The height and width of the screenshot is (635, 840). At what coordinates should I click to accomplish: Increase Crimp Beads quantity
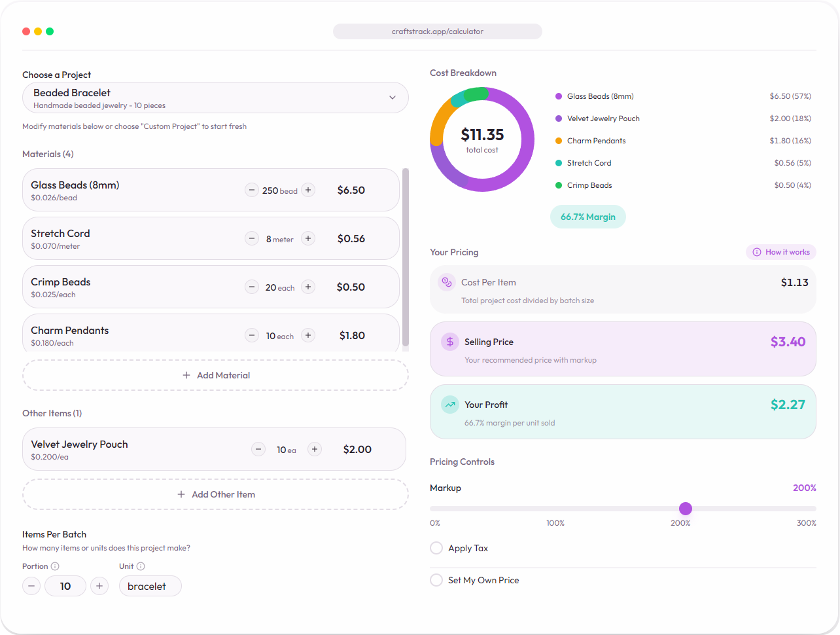coord(308,287)
